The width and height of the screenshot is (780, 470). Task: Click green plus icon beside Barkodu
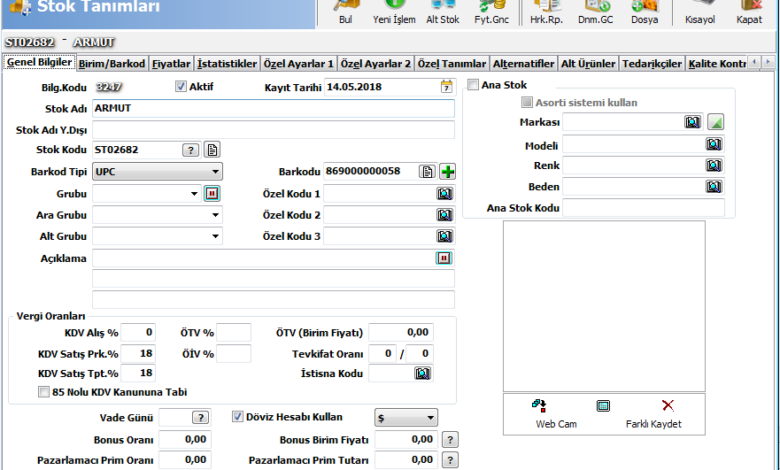tap(447, 171)
